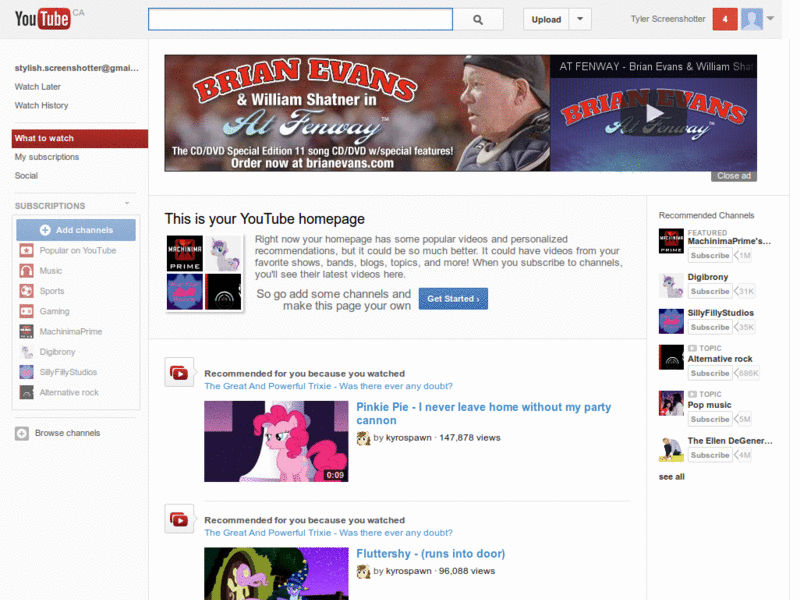Subscribe to Alternative rock topic
800x600 pixels.
pyautogui.click(x=710, y=373)
